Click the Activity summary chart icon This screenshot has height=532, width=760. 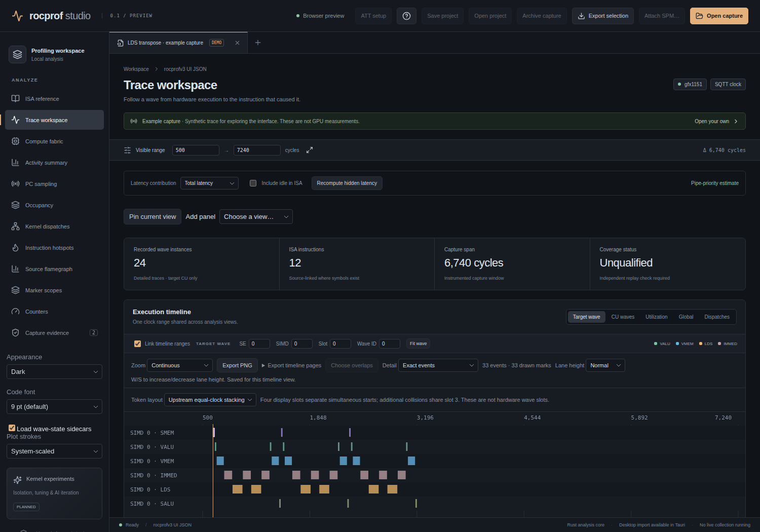tap(16, 163)
